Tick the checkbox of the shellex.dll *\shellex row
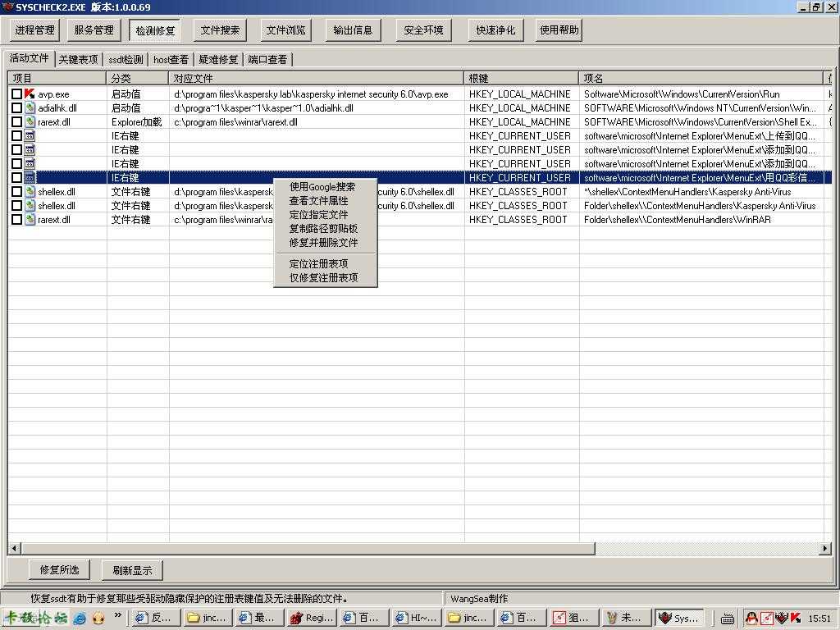The height and width of the screenshot is (630, 840). [x=16, y=191]
